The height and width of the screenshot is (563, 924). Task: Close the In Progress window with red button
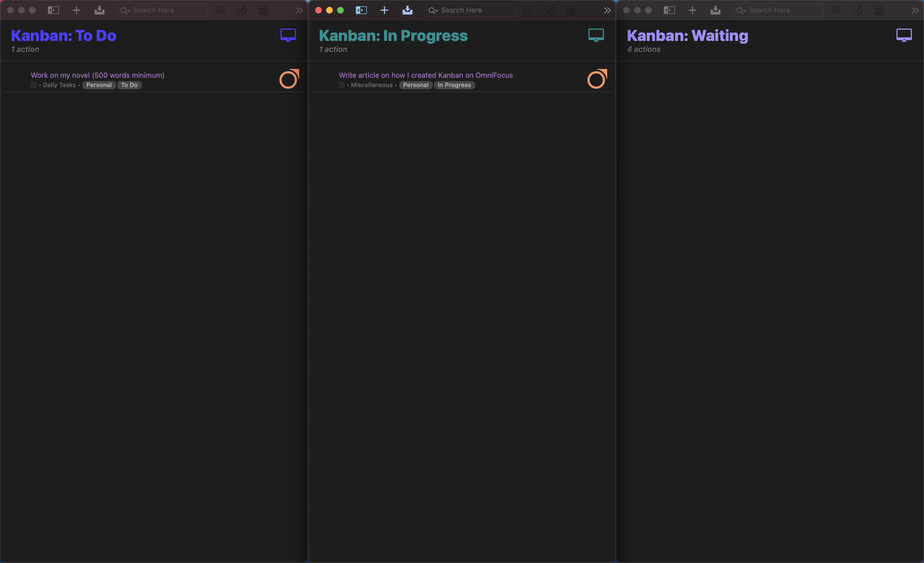coord(318,10)
